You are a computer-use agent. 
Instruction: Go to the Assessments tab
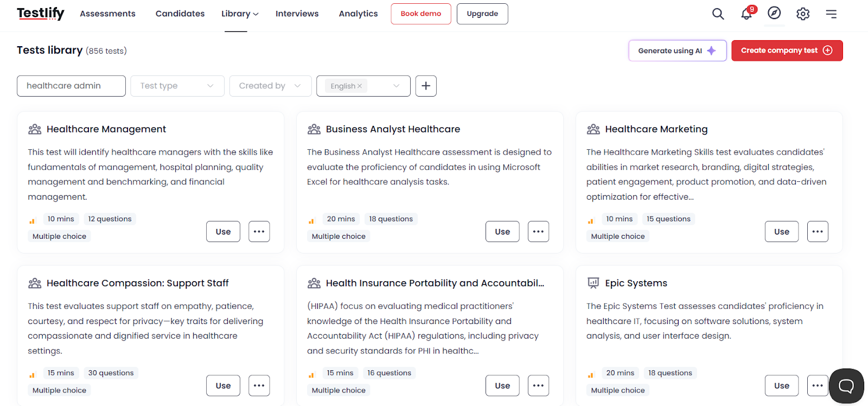pyautogui.click(x=108, y=14)
